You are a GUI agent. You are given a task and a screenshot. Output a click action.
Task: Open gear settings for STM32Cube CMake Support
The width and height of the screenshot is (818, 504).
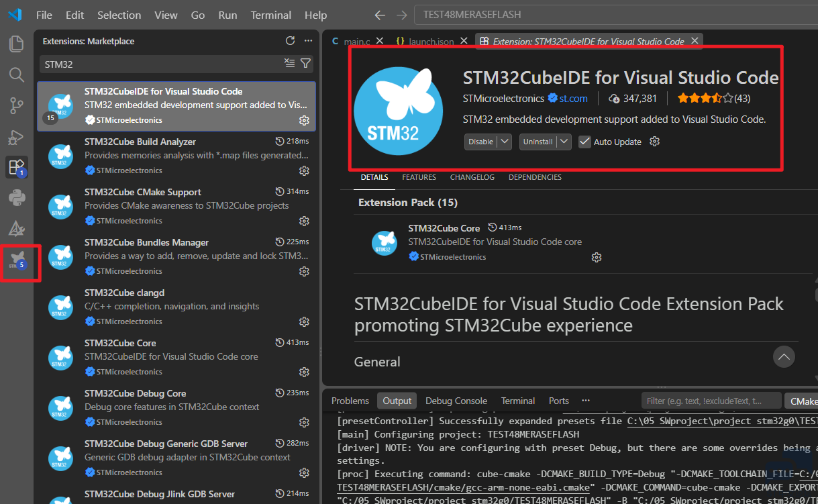(x=304, y=221)
